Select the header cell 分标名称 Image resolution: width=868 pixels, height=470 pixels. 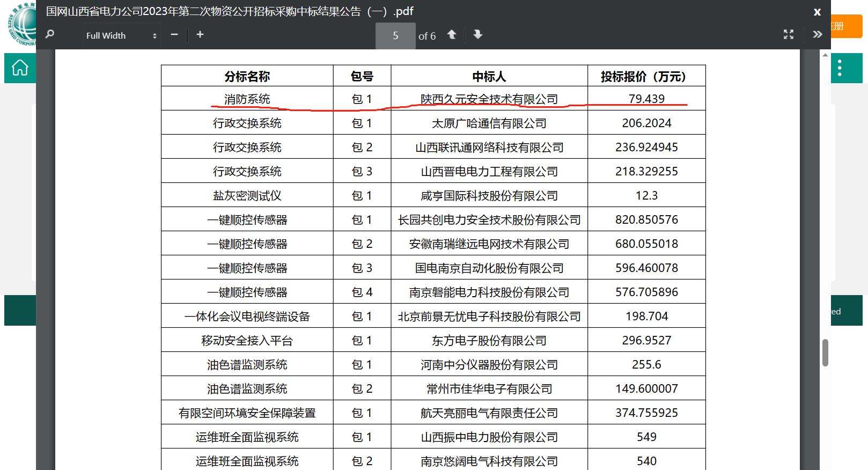point(247,77)
